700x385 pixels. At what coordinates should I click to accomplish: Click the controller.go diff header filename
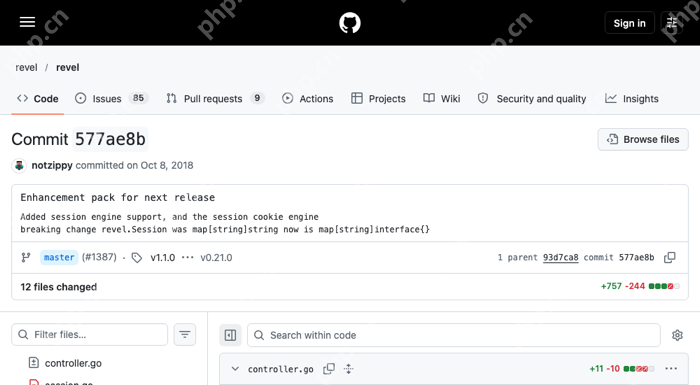280,369
